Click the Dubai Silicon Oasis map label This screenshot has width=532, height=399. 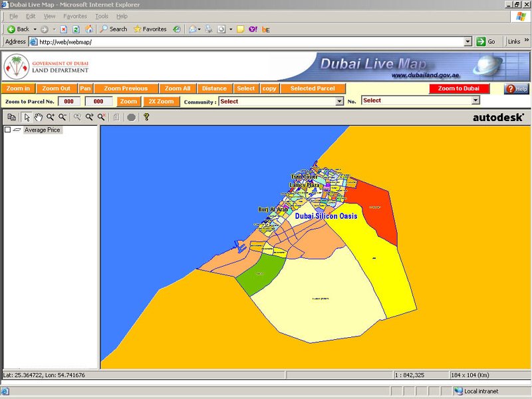(x=326, y=216)
